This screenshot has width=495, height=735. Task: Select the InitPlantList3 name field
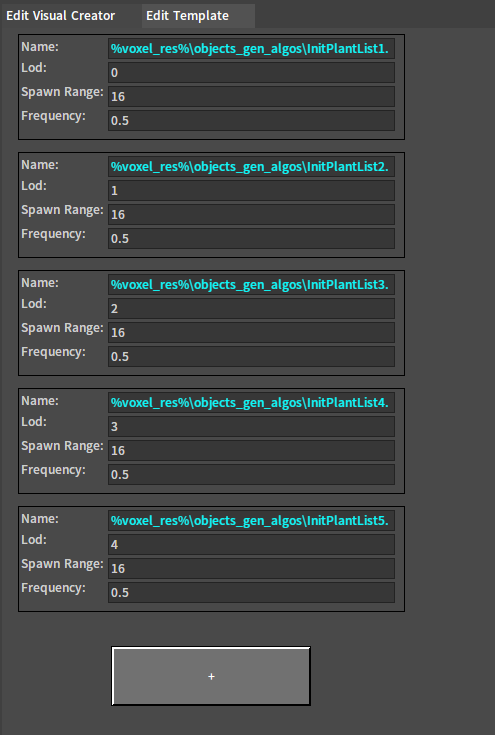tap(251, 285)
